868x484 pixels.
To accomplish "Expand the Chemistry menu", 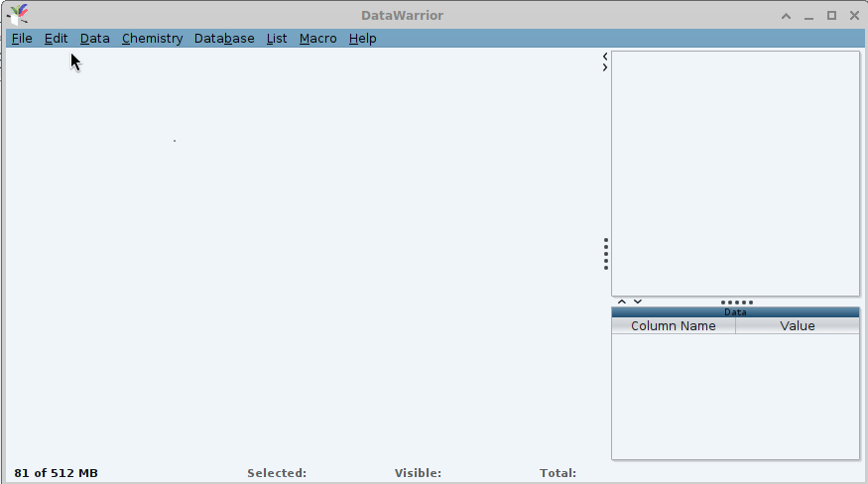I will (x=152, y=39).
